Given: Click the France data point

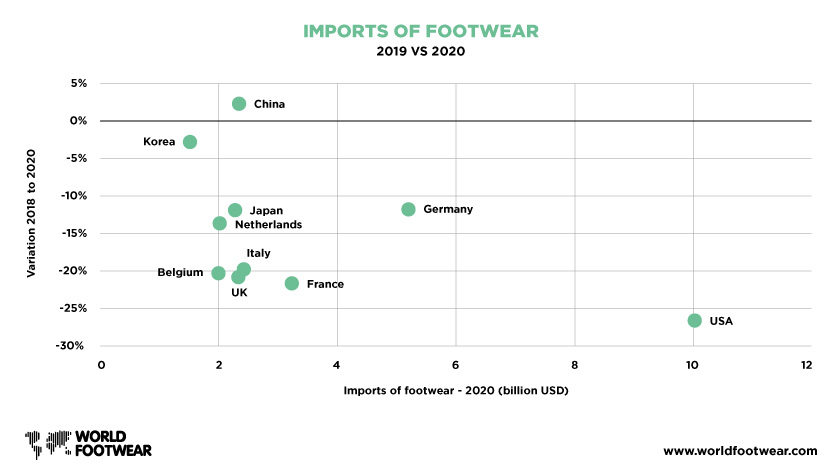Looking at the screenshot, I should [x=291, y=283].
